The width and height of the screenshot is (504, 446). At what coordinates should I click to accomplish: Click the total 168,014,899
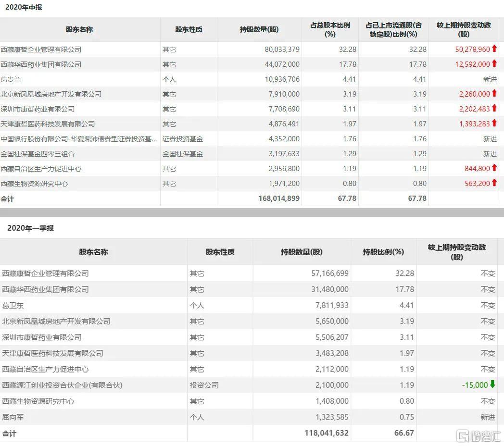[279, 198]
